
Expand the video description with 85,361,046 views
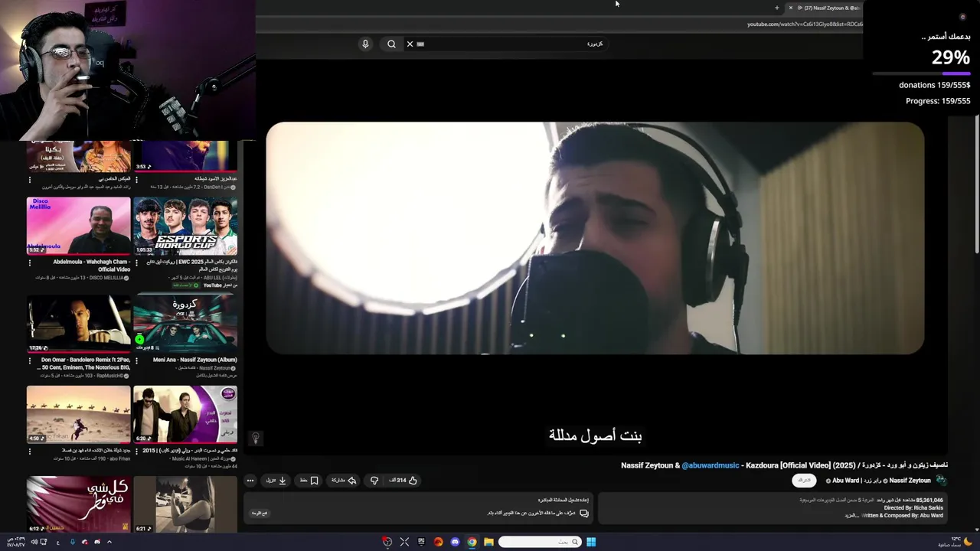coord(773,507)
